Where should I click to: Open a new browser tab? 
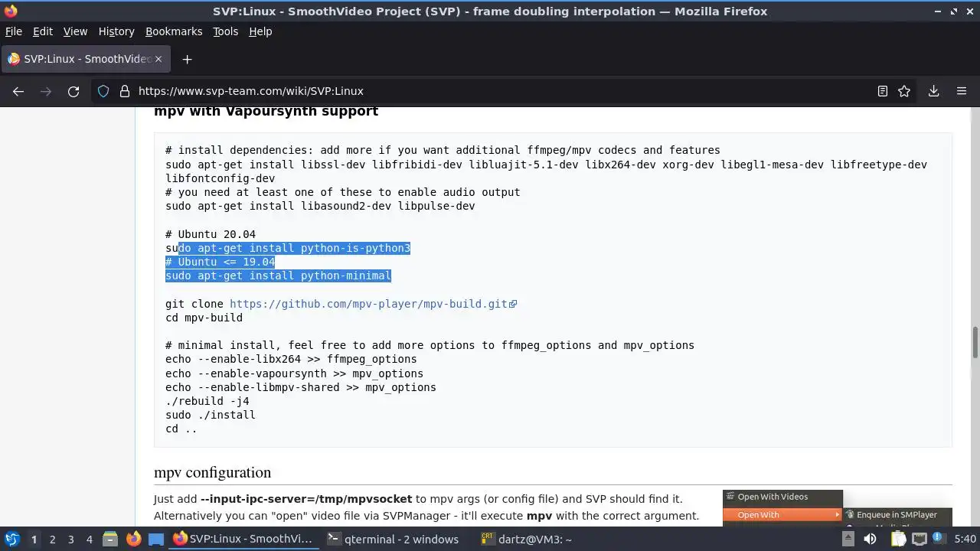187,59
